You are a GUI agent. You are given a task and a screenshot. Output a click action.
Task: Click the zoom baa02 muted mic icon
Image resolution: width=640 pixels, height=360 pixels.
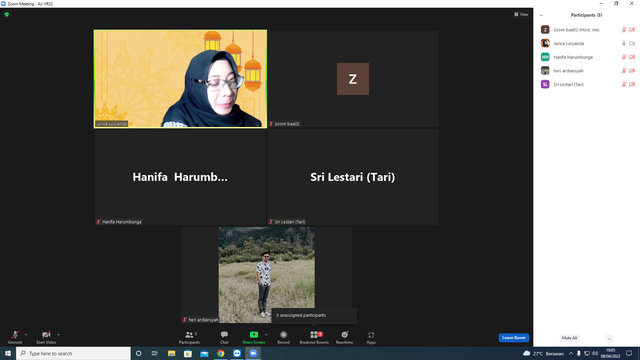pos(624,30)
